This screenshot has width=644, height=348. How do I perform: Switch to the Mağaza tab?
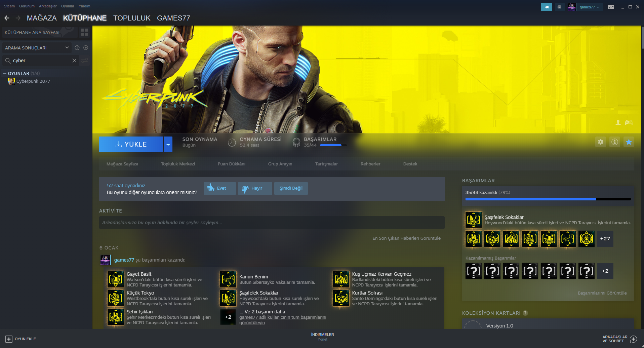tap(42, 18)
